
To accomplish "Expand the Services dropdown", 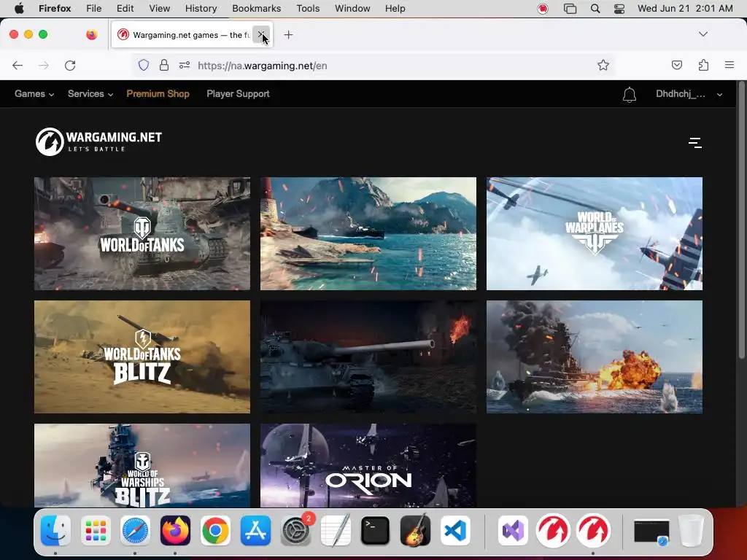I will pyautogui.click(x=90, y=94).
